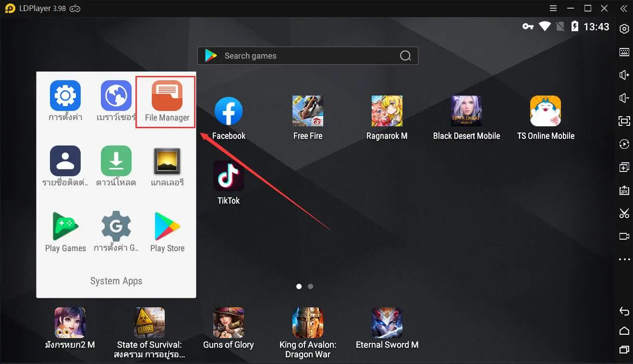Launch Eternal Sword M
633x364 pixels.
click(x=387, y=329)
